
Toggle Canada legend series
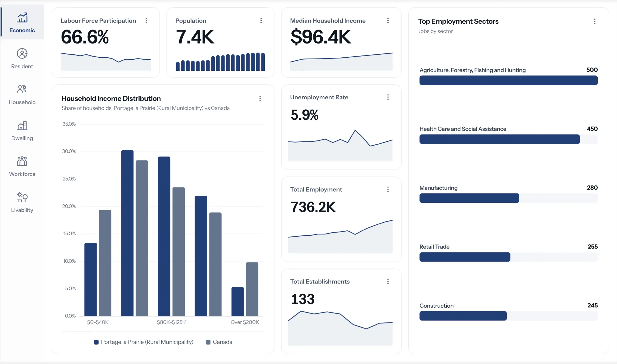tap(219, 342)
